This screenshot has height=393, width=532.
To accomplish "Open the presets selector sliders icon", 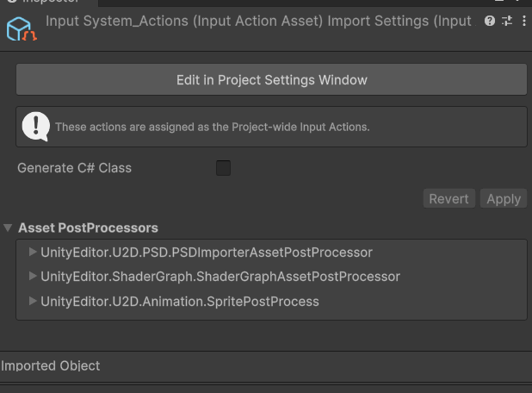I will click(507, 21).
